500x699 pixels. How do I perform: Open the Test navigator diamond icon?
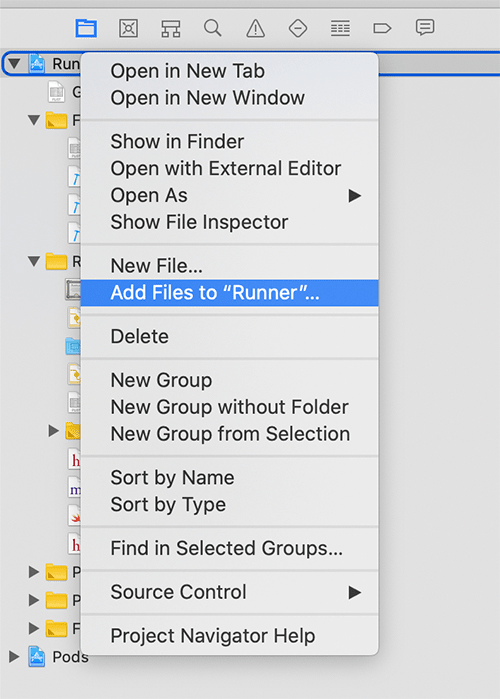point(298,29)
